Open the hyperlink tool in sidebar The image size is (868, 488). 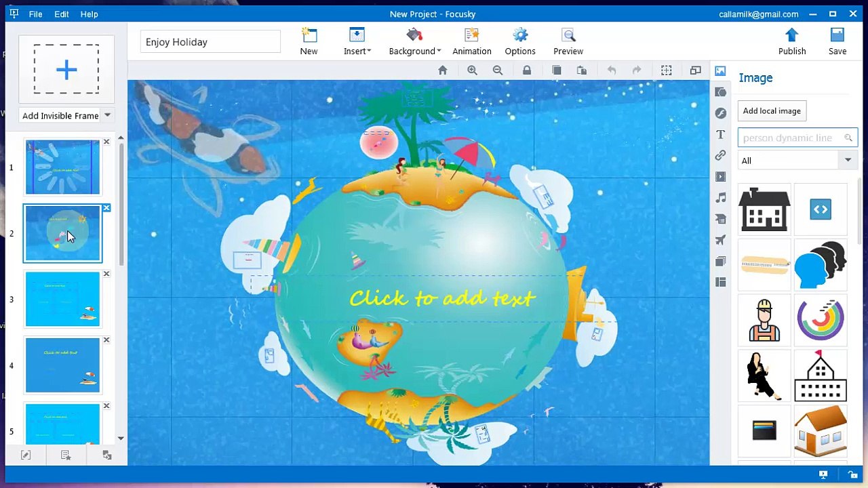(x=720, y=155)
